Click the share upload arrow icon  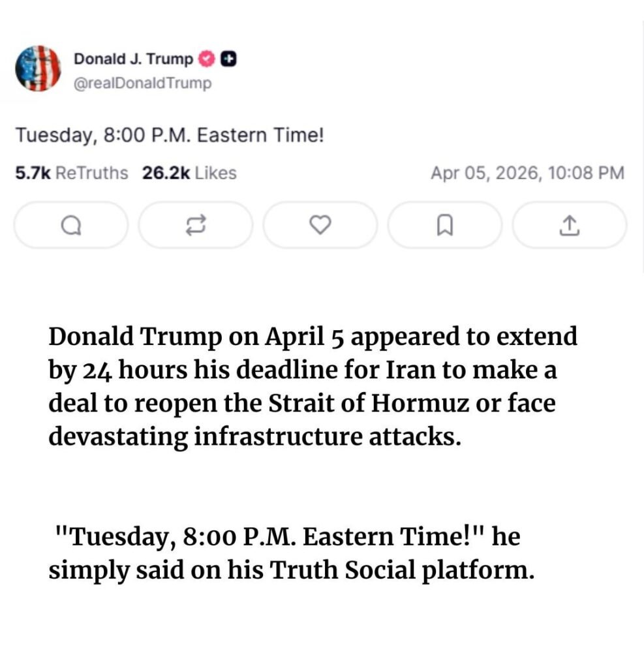click(x=569, y=225)
